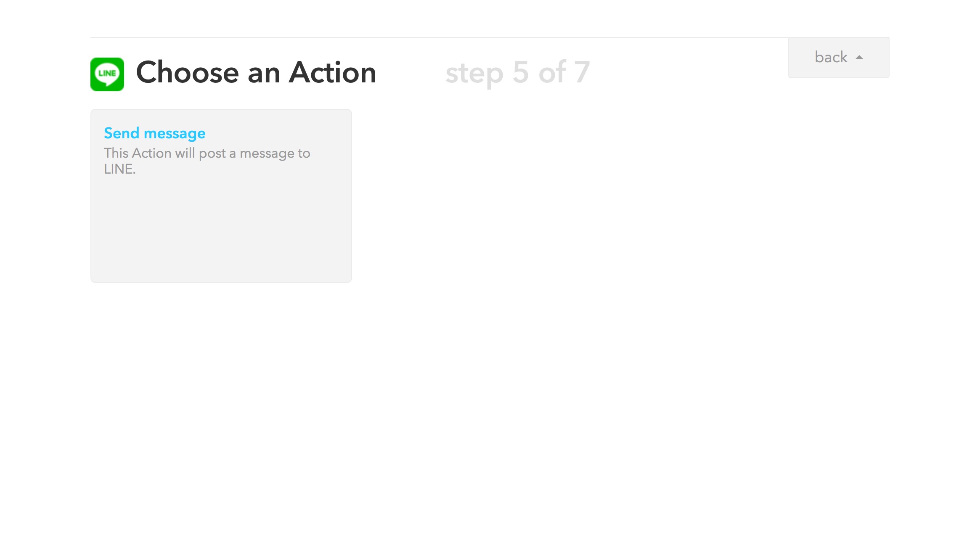Click the upward caret beside back
Screen dimensions: 980x544
[x=859, y=58]
